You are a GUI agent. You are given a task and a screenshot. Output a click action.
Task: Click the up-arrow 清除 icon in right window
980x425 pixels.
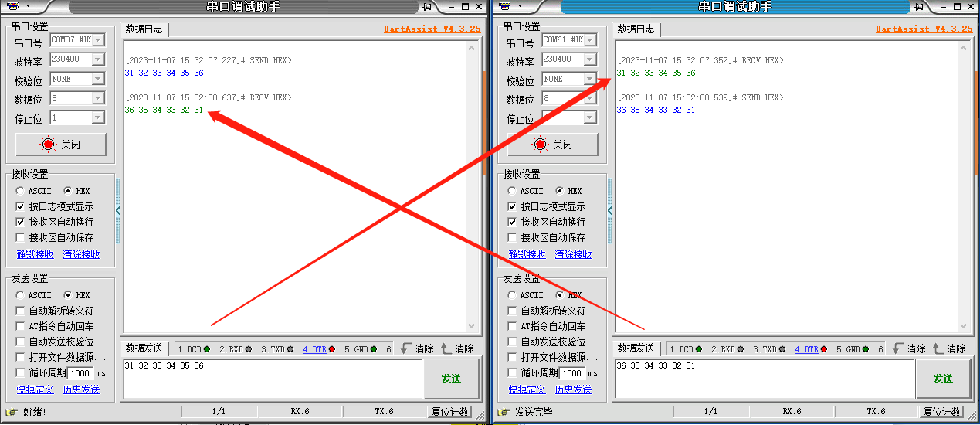point(938,348)
